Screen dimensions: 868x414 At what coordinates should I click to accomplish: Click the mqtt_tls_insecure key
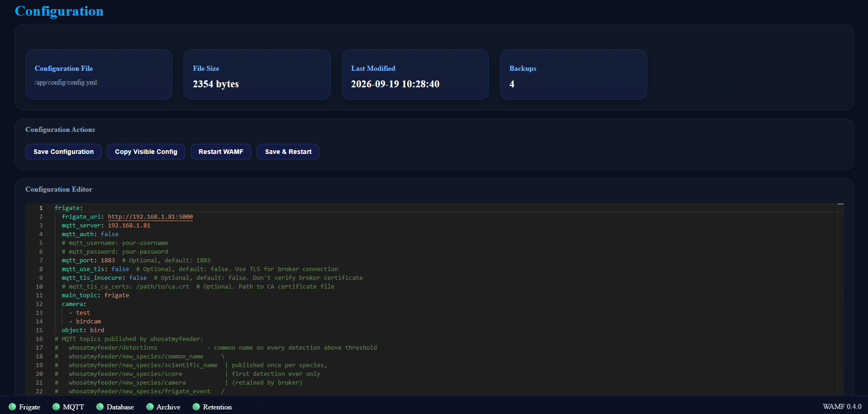point(92,278)
